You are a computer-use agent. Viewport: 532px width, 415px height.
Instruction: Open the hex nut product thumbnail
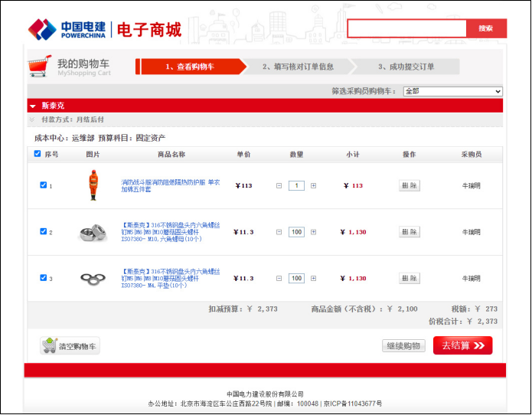click(93, 232)
